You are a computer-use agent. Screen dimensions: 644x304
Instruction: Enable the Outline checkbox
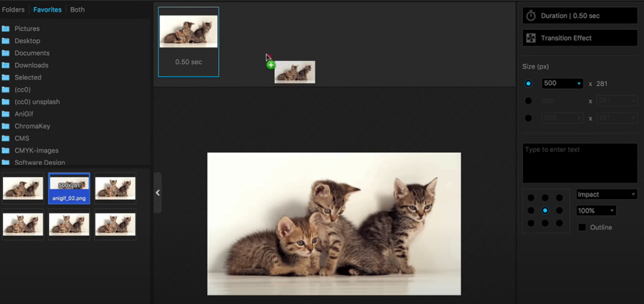(x=582, y=227)
